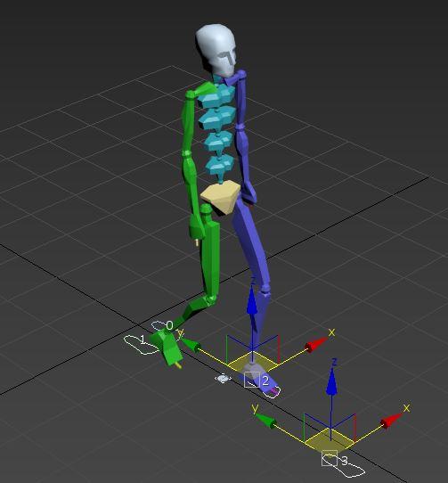Select footstep 2 marker box

pos(252,380)
